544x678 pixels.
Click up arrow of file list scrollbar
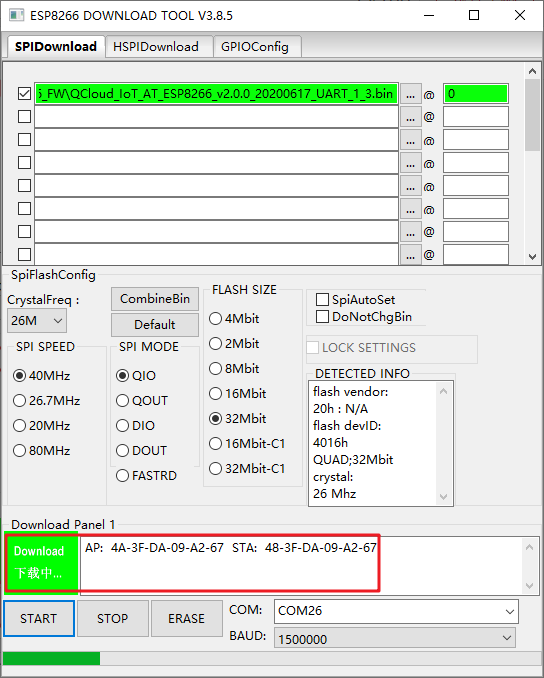pyautogui.click(x=533, y=71)
